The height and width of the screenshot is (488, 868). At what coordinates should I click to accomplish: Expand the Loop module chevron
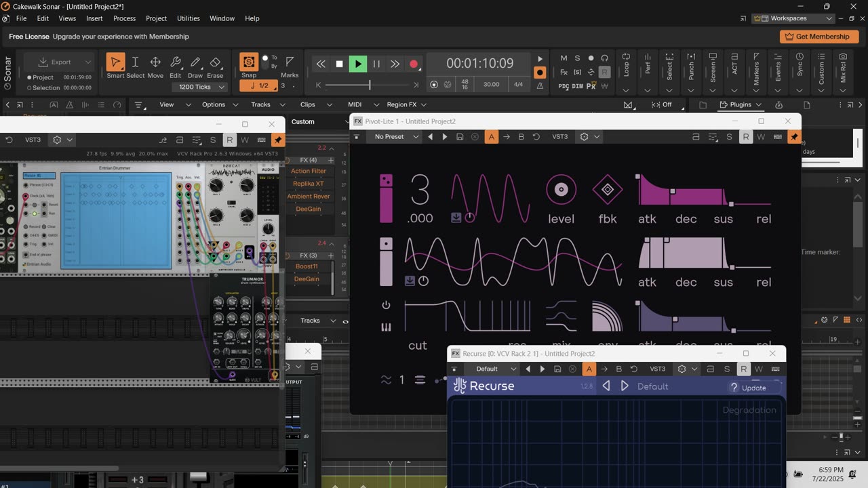point(625,89)
